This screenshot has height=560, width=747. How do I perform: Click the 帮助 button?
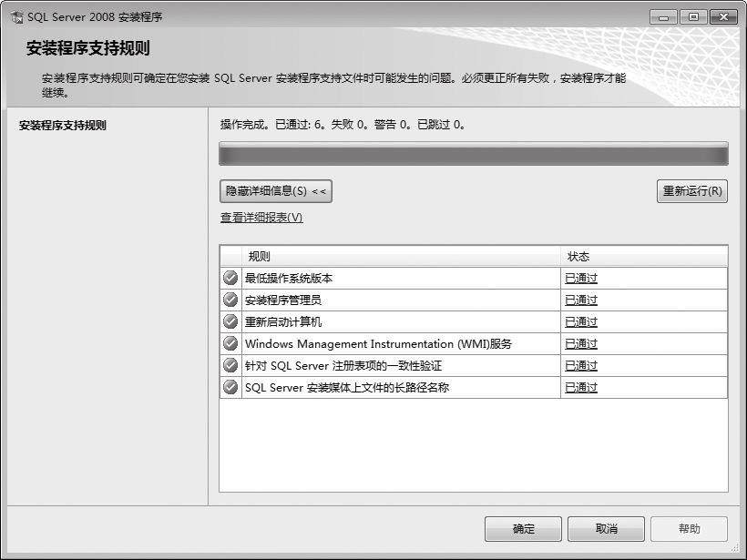tap(689, 528)
